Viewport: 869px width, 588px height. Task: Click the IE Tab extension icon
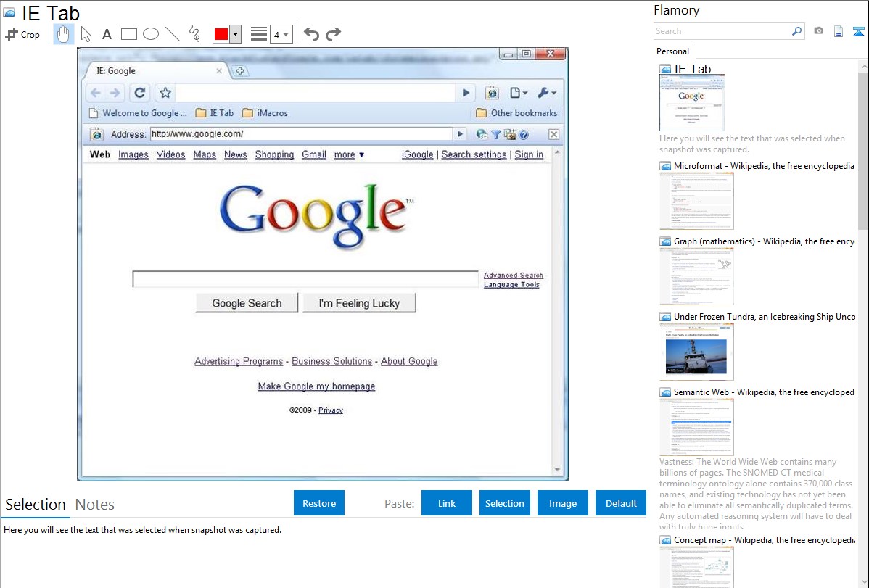pos(492,93)
